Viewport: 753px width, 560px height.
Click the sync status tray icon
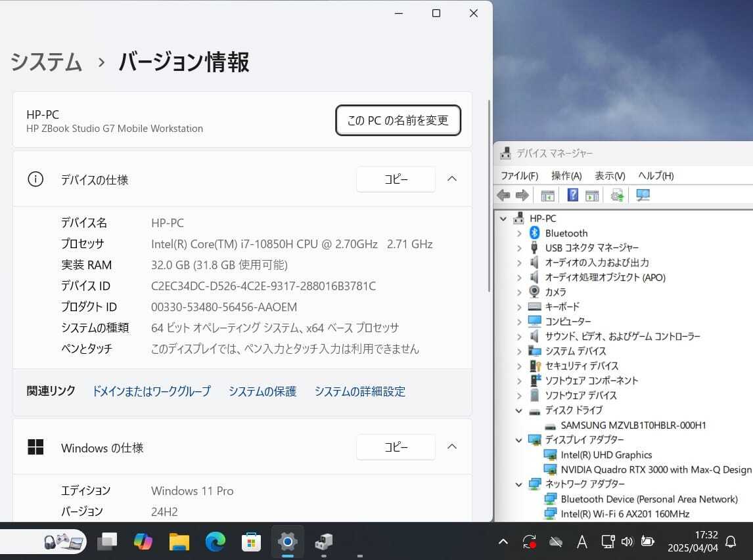(529, 542)
